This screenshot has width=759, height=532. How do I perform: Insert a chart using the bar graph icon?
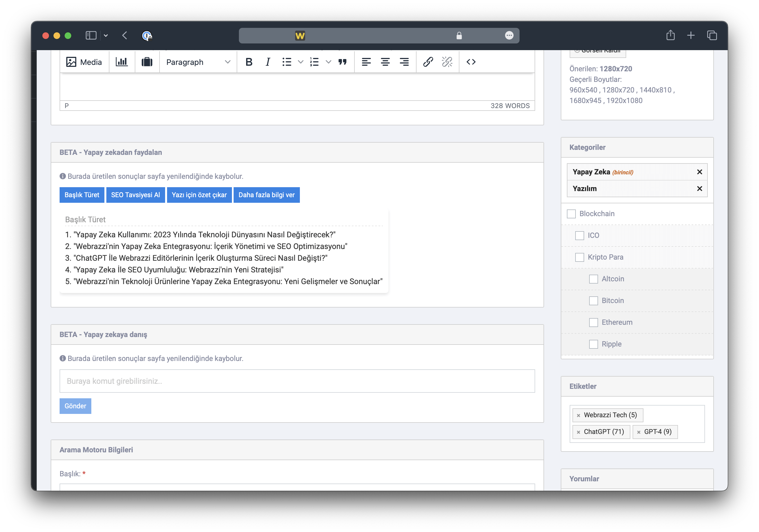122,62
